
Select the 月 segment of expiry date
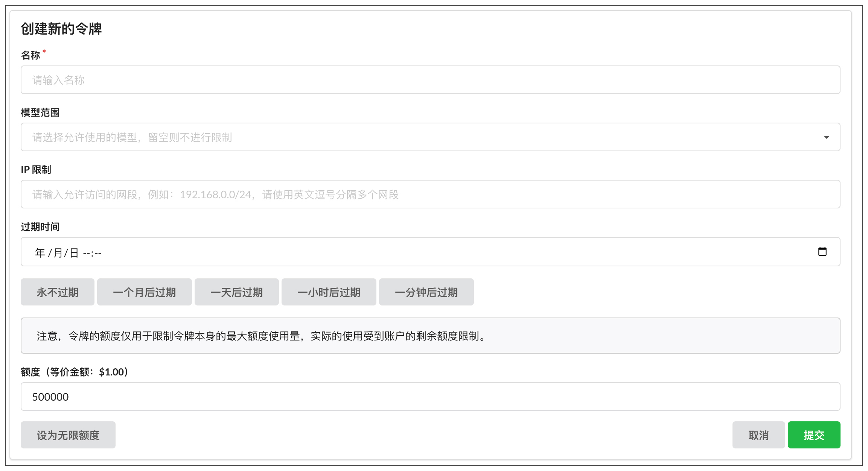(x=58, y=252)
